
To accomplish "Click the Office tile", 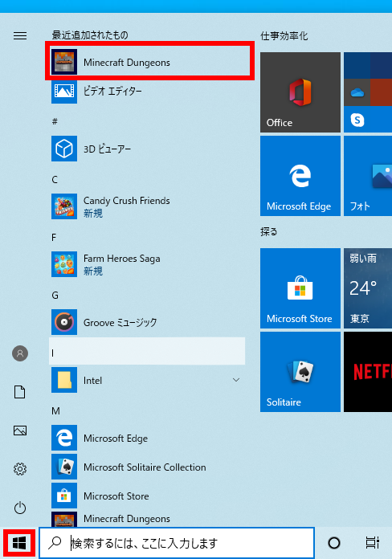I will click(x=300, y=92).
